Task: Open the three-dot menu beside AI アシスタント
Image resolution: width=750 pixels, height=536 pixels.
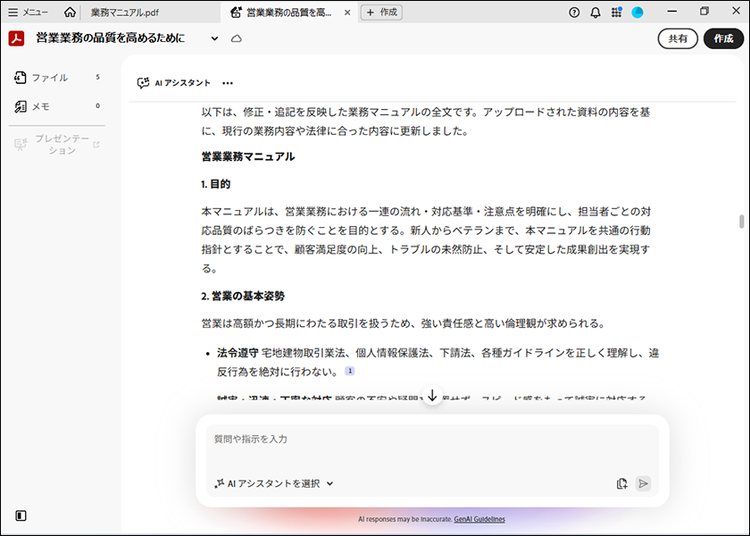Action: [x=227, y=83]
